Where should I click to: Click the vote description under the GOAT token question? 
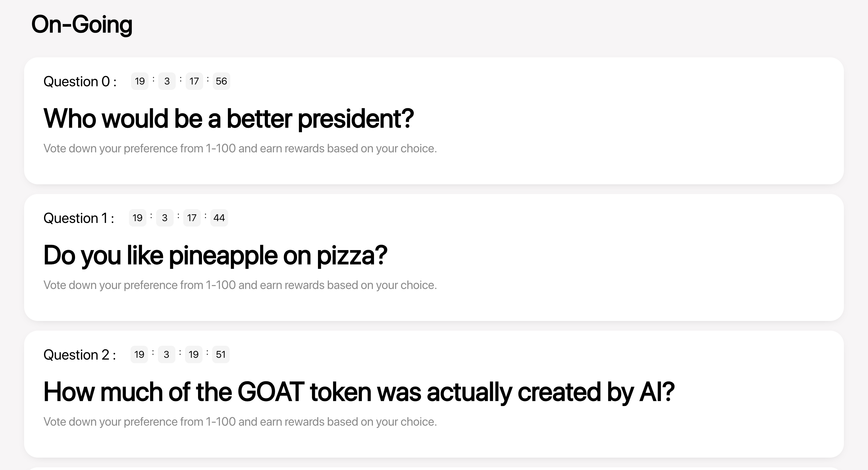(x=240, y=421)
